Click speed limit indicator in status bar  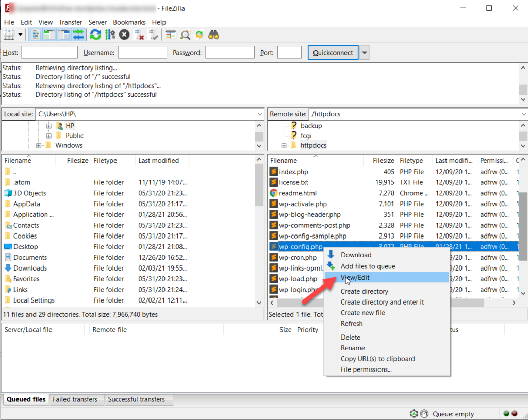[x=424, y=414]
